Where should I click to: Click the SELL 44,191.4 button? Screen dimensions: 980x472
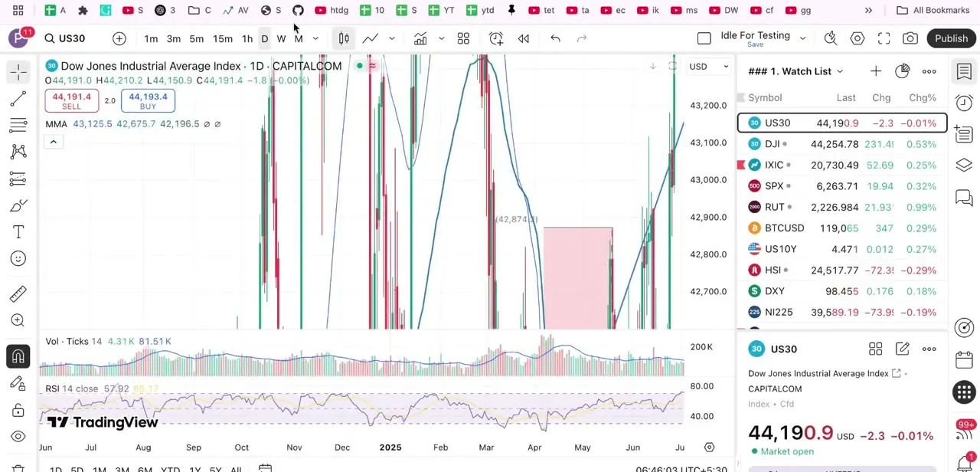point(72,100)
